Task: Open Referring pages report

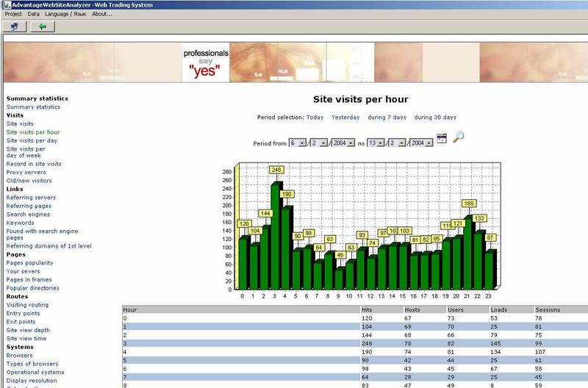Action: (29, 206)
